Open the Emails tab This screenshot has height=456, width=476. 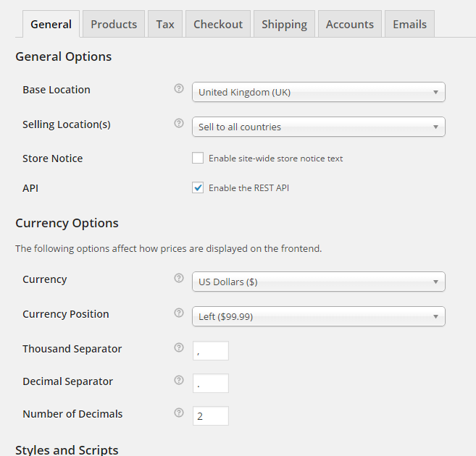(x=409, y=24)
